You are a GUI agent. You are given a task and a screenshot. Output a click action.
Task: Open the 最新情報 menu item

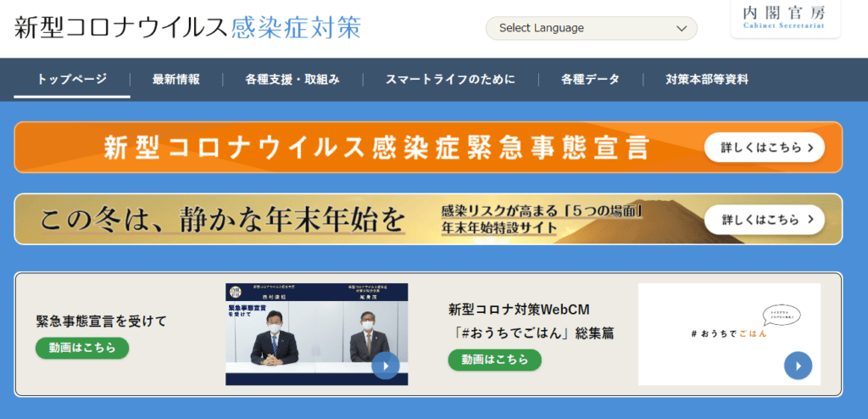click(176, 80)
